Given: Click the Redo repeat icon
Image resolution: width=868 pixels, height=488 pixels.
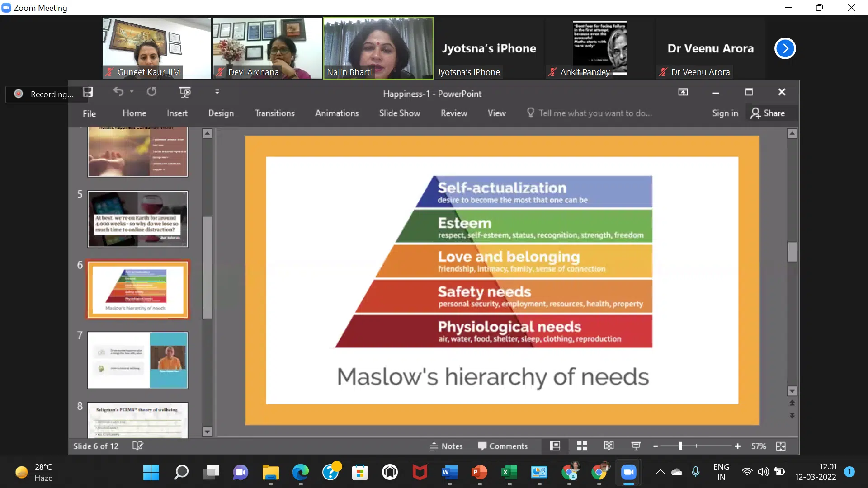Looking at the screenshot, I should coord(151,92).
